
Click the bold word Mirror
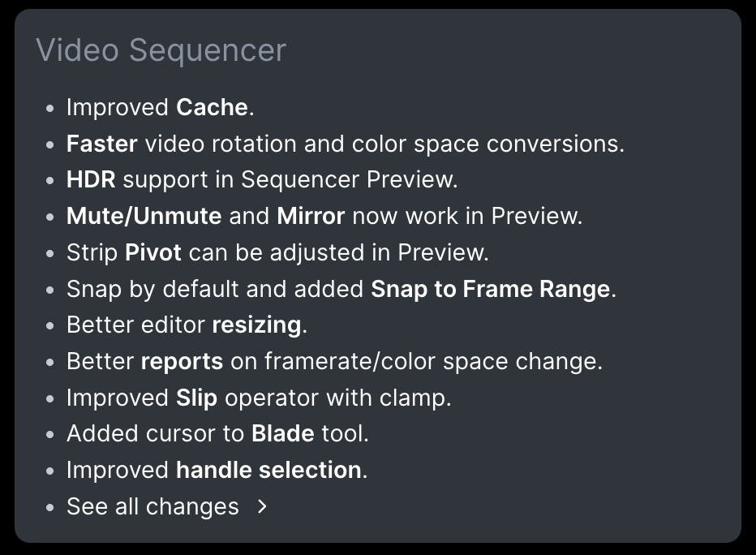pos(311,216)
